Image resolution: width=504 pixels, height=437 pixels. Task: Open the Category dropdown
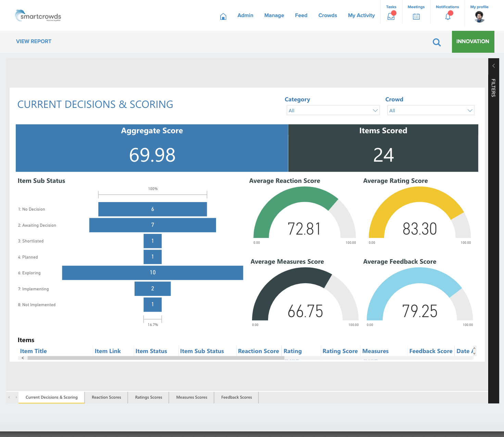(x=333, y=110)
